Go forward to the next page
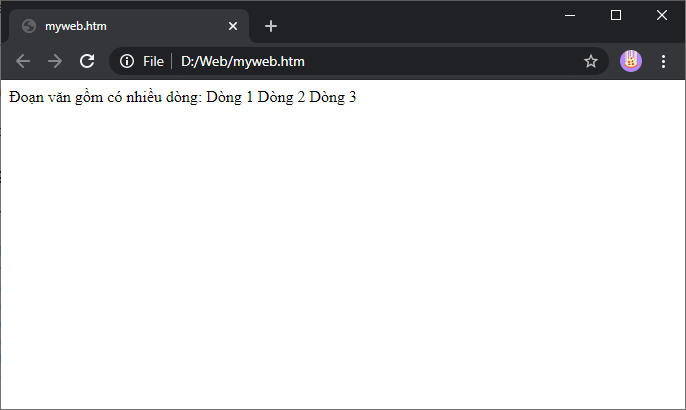The height and width of the screenshot is (410, 686). click(x=55, y=61)
